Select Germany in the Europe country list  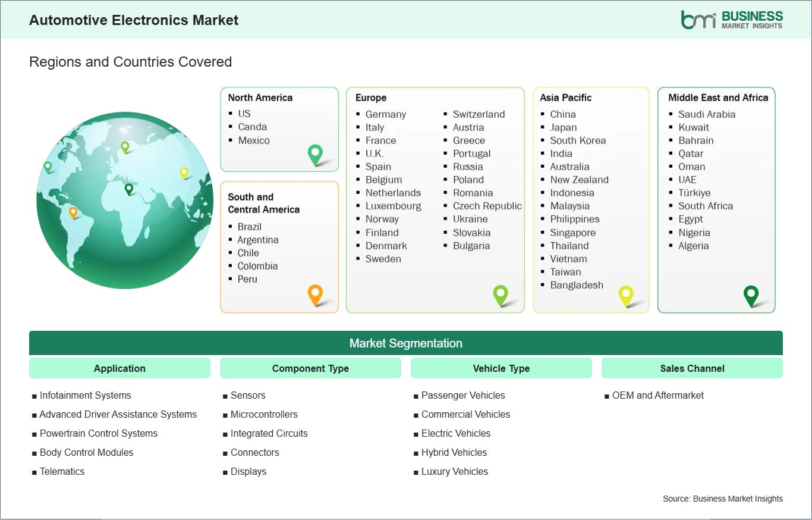coord(386,114)
